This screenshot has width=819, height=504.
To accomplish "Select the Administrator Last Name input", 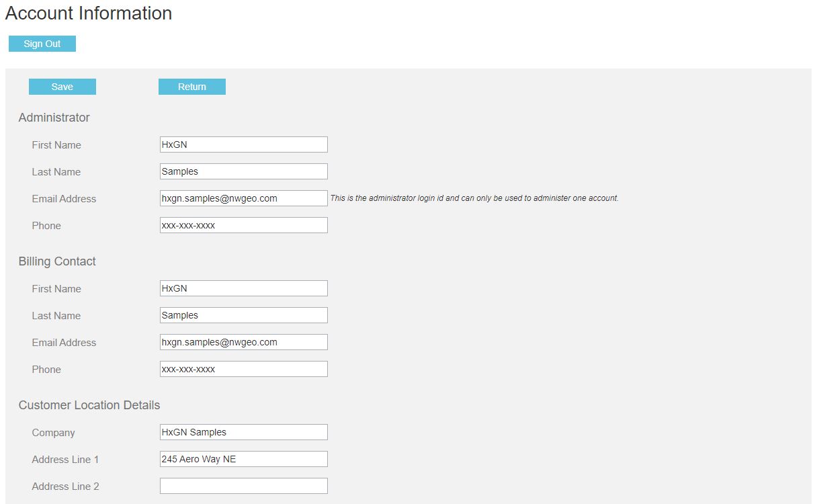I will [x=243, y=171].
